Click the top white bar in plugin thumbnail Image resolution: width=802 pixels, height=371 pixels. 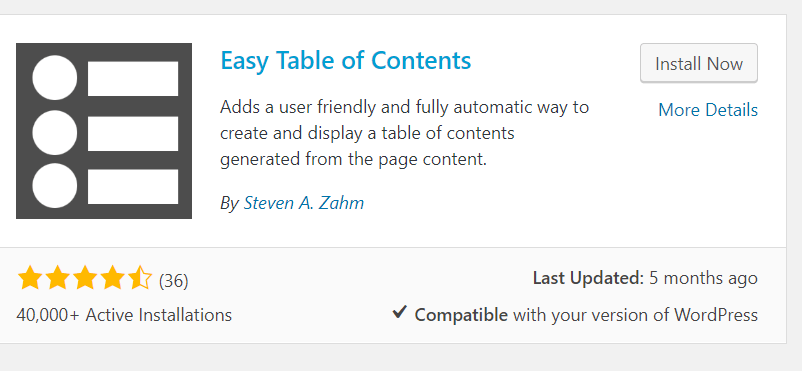click(x=133, y=78)
